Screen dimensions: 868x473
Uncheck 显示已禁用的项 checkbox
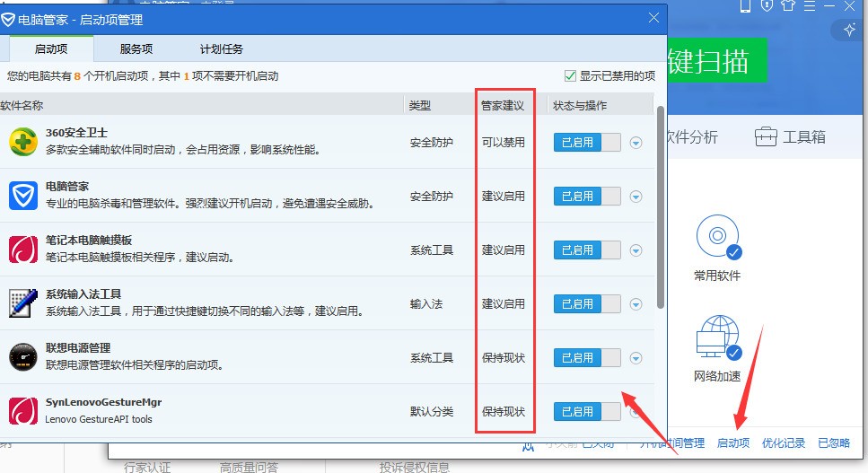(570, 75)
